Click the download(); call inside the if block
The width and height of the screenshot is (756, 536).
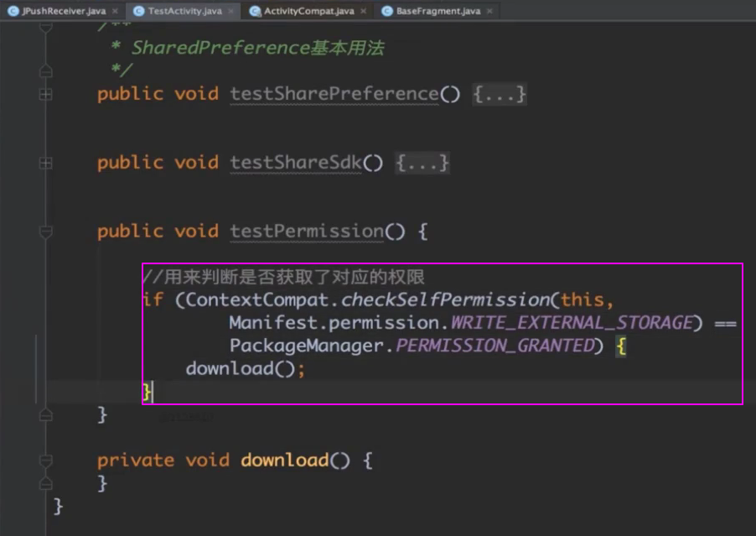click(x=246, y=368)
